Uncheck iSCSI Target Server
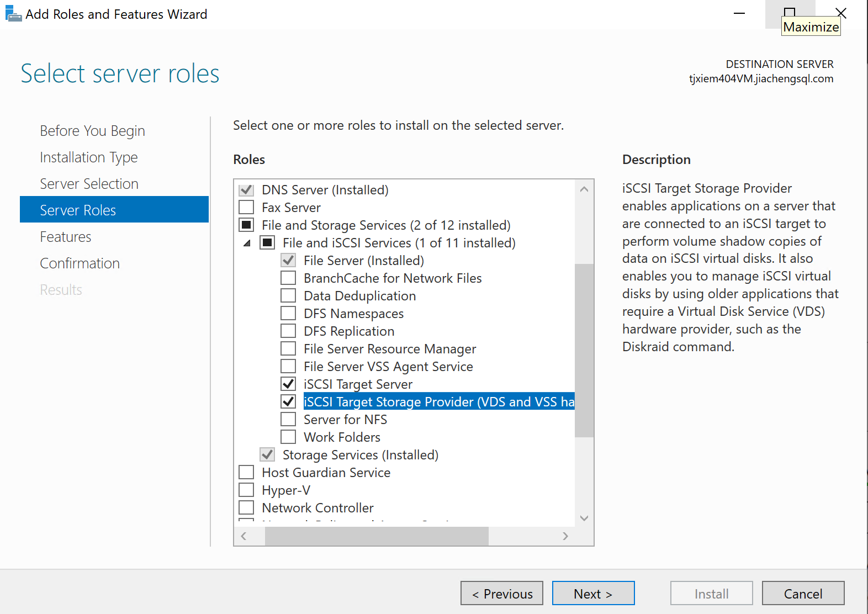The image size is (868, 614). coord(288,384)
